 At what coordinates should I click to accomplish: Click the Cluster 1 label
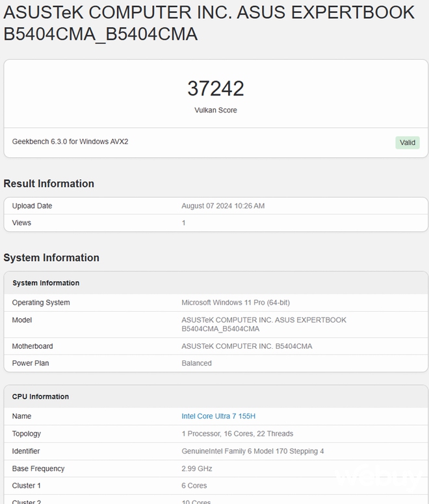[x=27, y=486]
